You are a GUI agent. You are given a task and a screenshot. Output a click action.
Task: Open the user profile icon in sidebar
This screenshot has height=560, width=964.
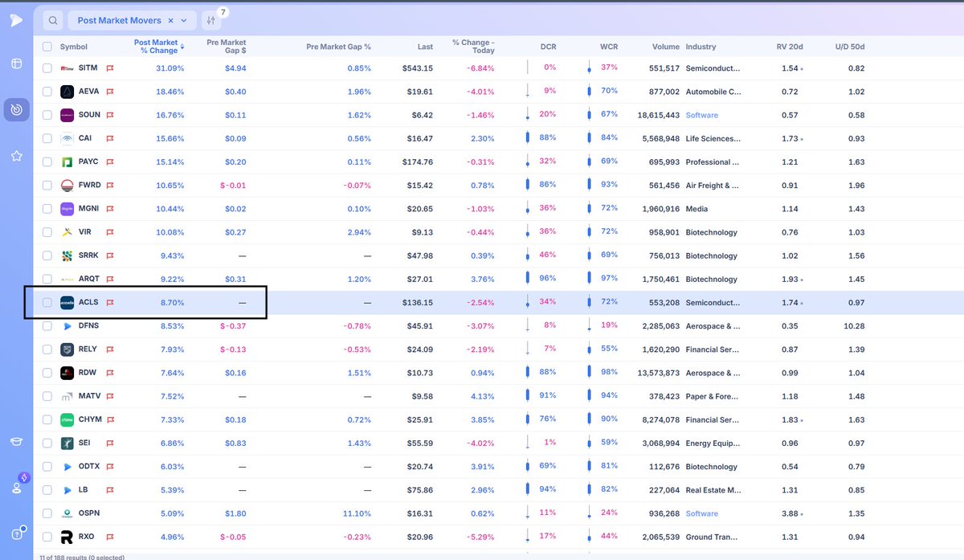tap(16, 487)
